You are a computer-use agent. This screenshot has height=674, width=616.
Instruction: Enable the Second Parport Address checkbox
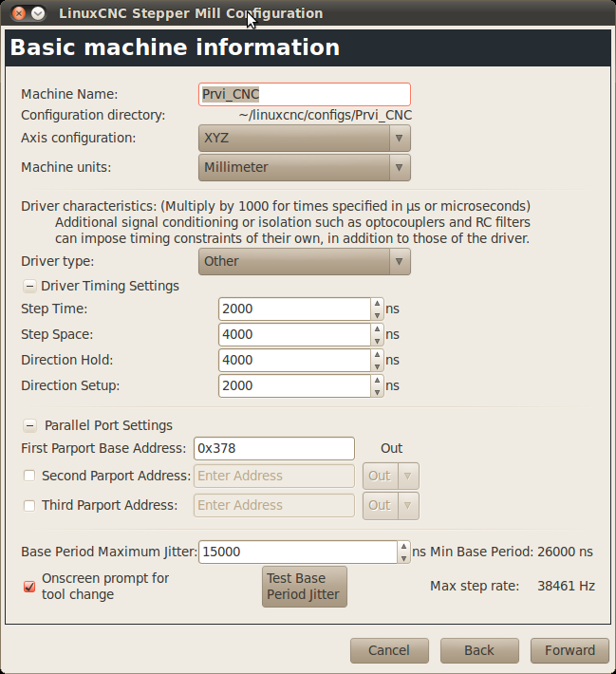point(29,476)
